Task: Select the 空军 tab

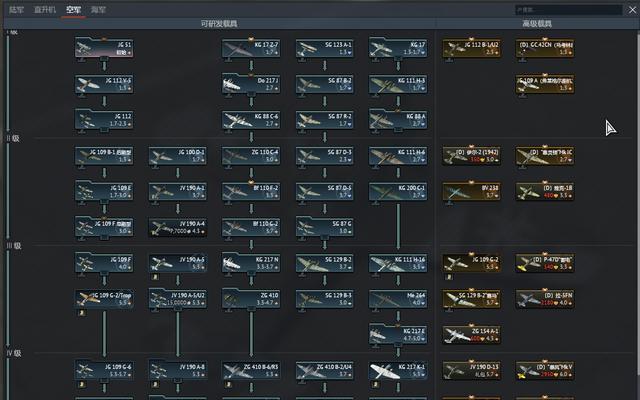Action: click(73, 9)
